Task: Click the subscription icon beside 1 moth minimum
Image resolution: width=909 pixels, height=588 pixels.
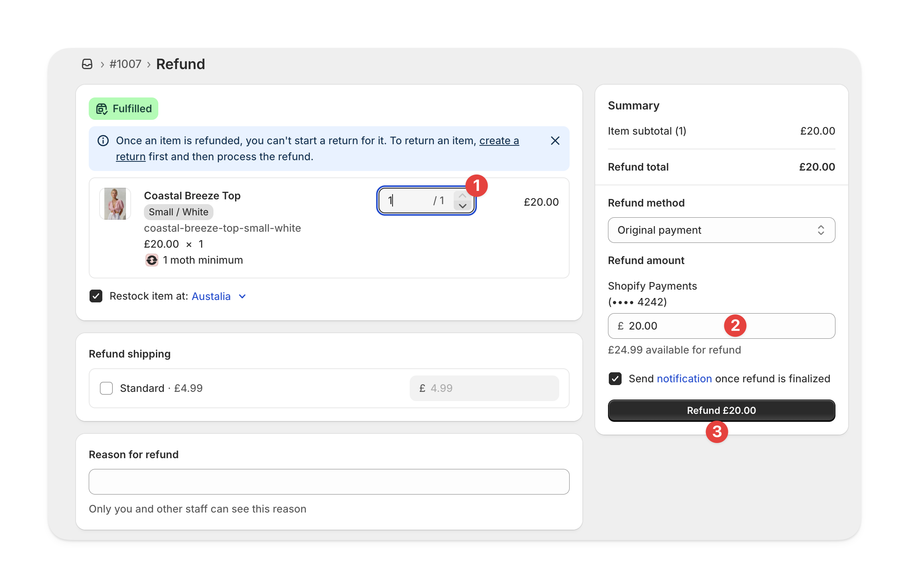Action: tap(151, 260)
